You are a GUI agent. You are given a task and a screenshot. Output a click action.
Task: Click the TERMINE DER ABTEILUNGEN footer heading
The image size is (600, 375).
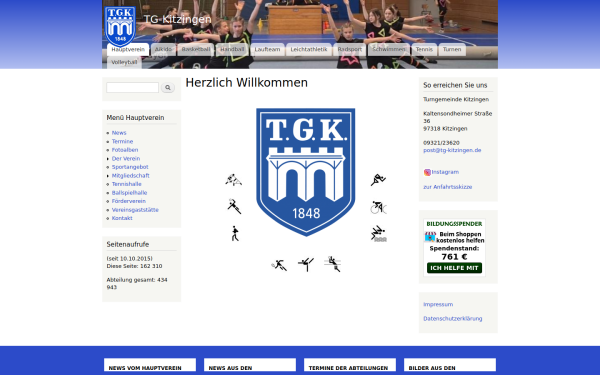pyautogui.click(x=348, y=368)
